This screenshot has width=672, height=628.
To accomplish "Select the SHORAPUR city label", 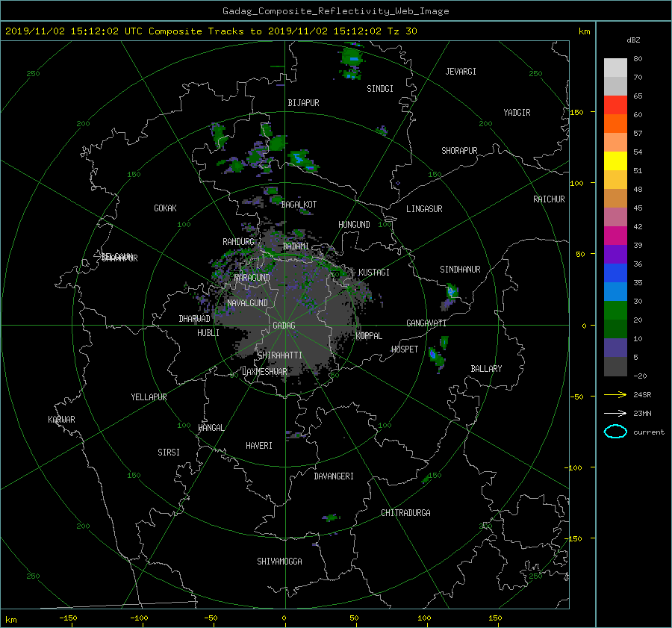I will pyautogui.click(x=459, y=151).
